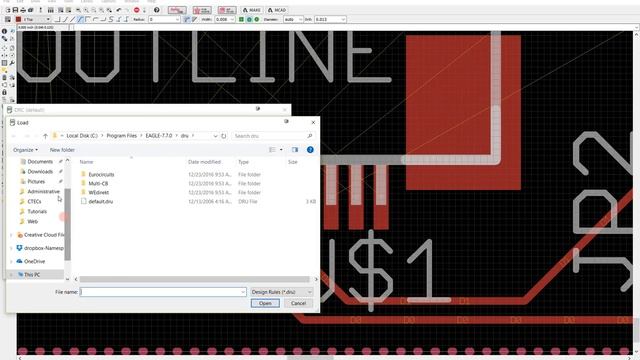
Task: Click the Print icon in EAGLE toolbar
Action: (22, 10)
